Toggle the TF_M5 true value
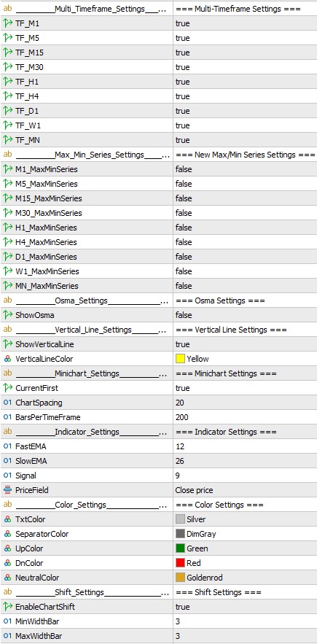317x644 pixels. point(245,38)
